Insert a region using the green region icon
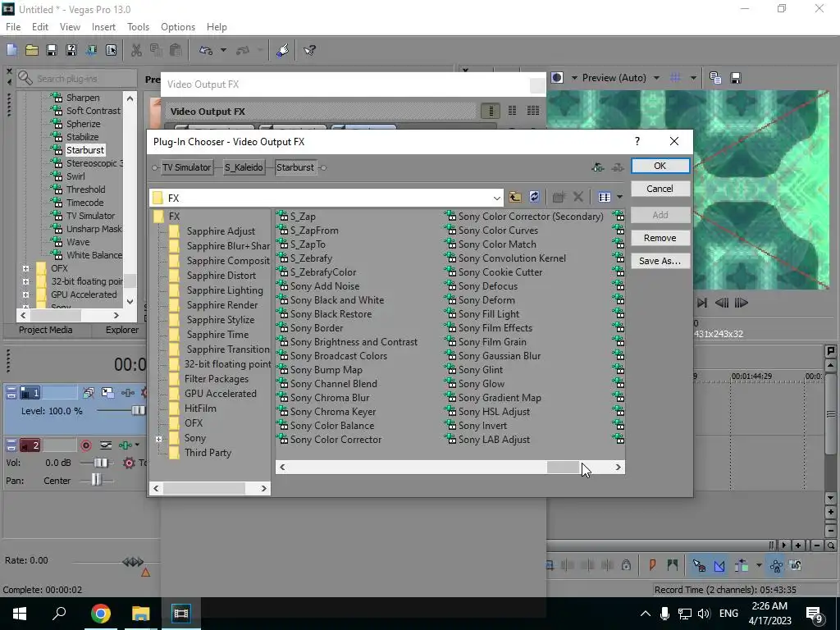840x630 pixels. [x=673, y=565]
